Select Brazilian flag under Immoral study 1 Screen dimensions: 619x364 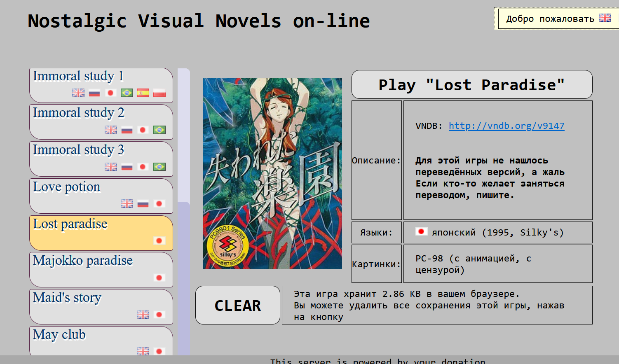point(127,93)
